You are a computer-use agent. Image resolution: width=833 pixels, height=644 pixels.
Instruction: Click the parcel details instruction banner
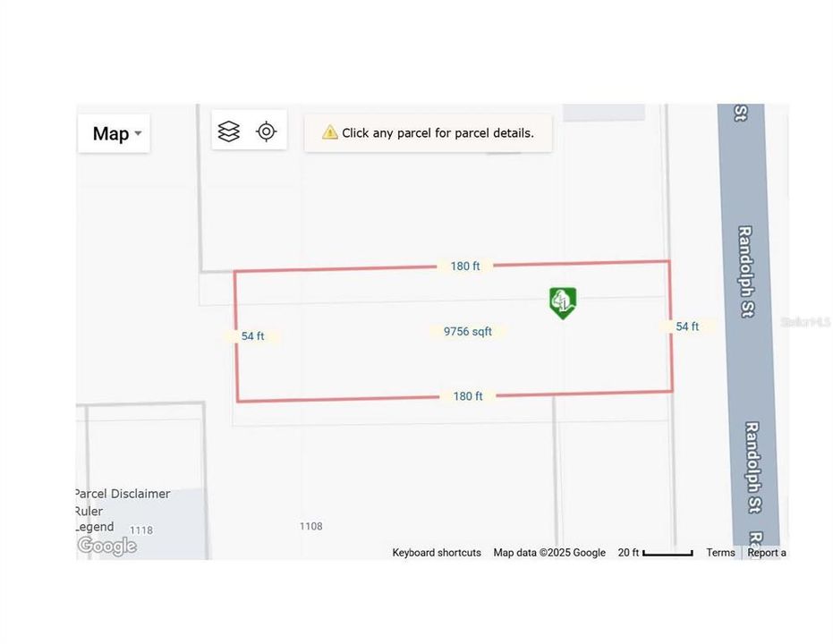[428, 132]
